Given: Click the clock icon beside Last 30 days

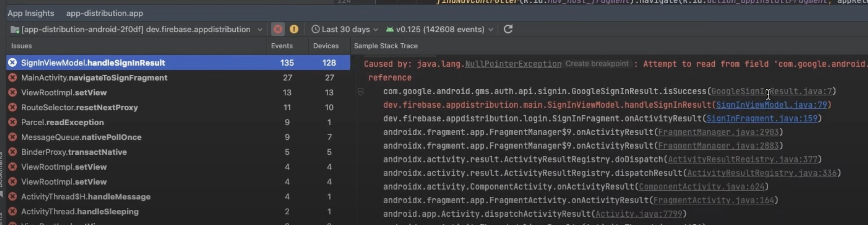Looking at the screenshot, I should [315, 29].
